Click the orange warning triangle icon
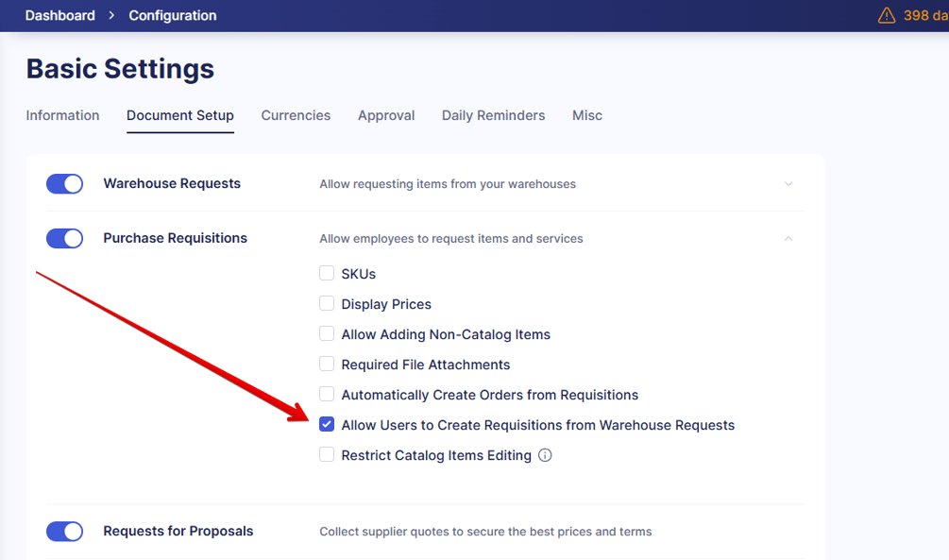The height and width of the screenshot is (560, 949). coord(886,15)
